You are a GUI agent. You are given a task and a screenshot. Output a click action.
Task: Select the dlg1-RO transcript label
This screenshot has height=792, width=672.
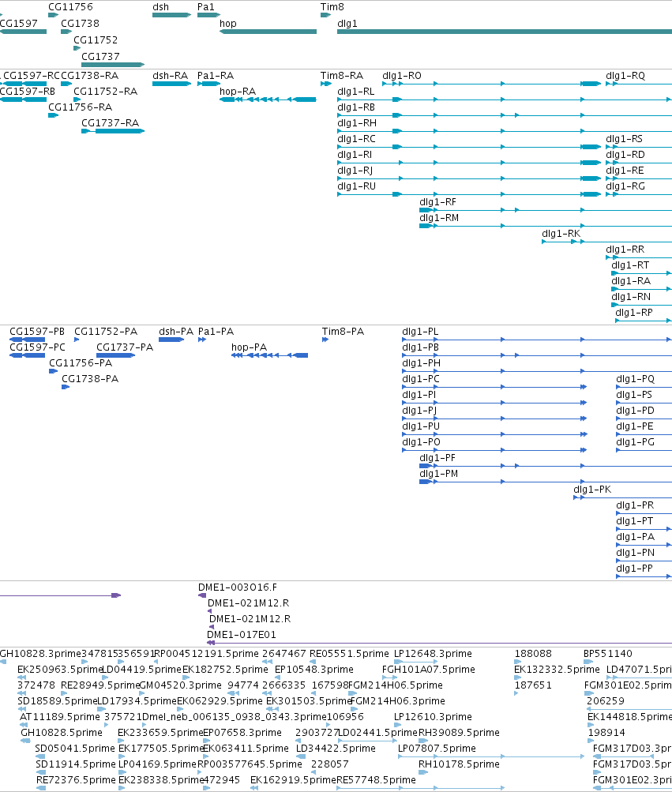pos(402,76)
